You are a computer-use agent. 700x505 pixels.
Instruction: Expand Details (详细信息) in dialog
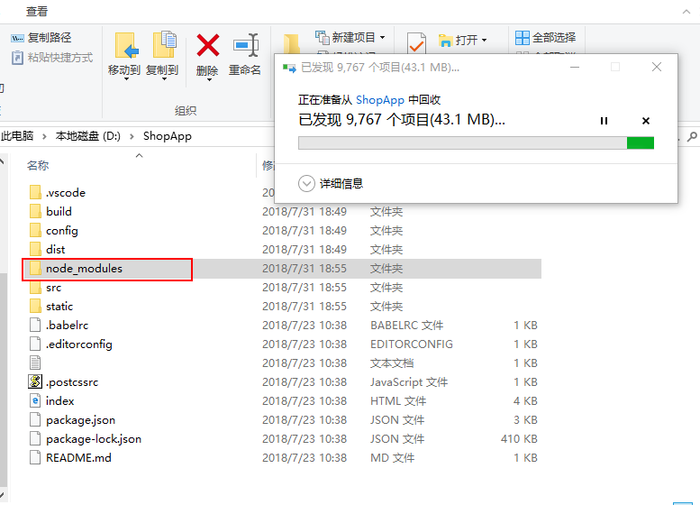click(330, 184)
